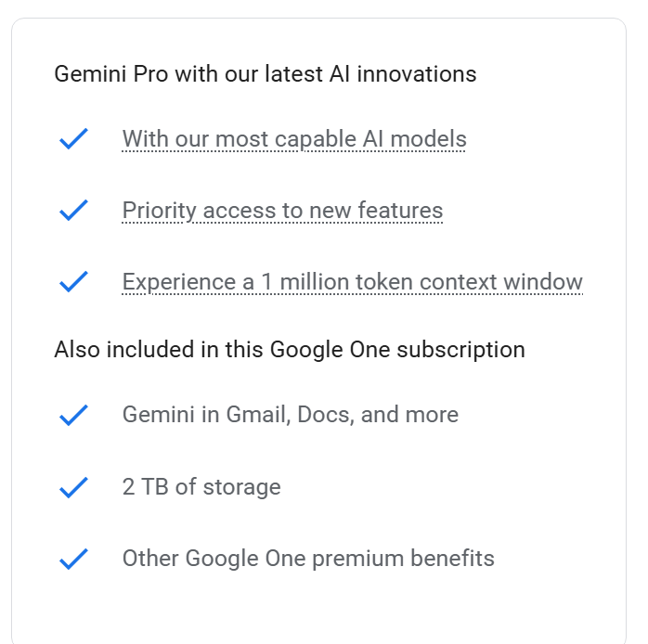Click the checkmark next to Gemini in Gmail
The width and height of the screenshot is (648, 644).
click(x=73, y=415)
